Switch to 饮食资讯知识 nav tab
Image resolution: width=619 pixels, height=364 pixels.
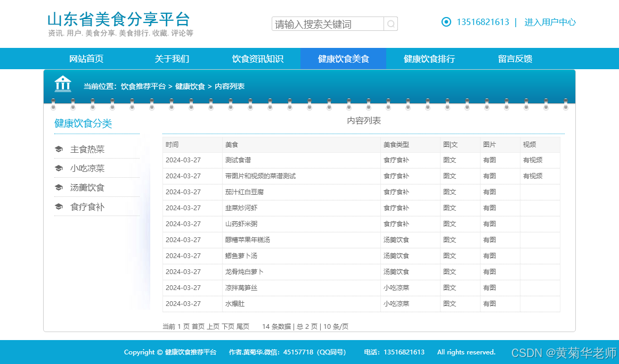[x=257, y=59]
